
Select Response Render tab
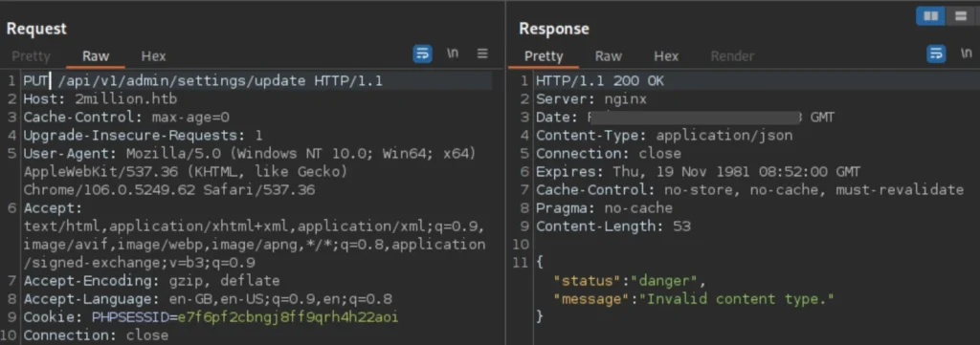click(x=732, y=56)
